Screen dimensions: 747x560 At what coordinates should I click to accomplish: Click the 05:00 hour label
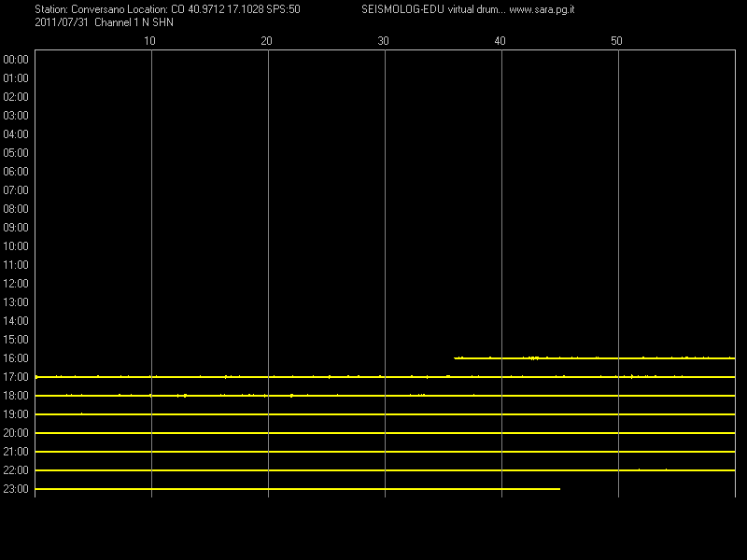[16, 153]
